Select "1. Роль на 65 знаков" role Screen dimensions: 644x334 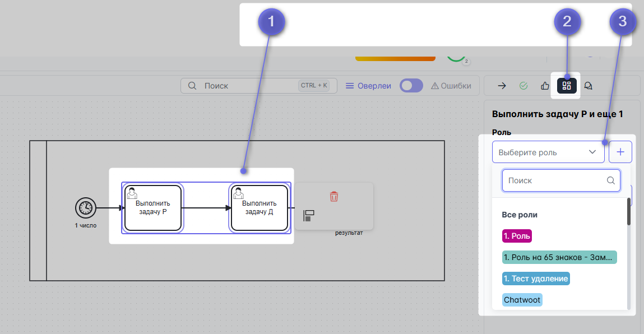(559, 257)
